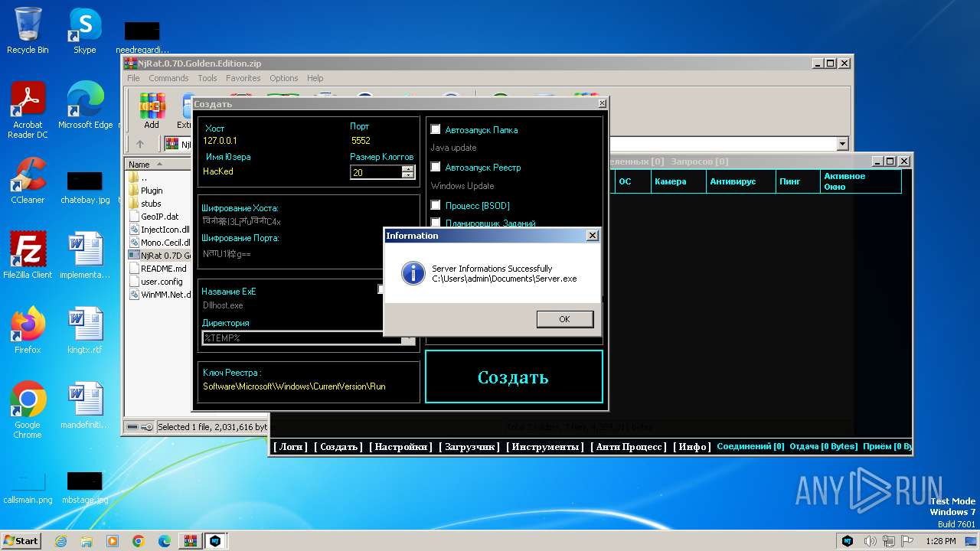Open WinRAR Help menu
This screenshot has width=980, height=551.
[315, 78]
